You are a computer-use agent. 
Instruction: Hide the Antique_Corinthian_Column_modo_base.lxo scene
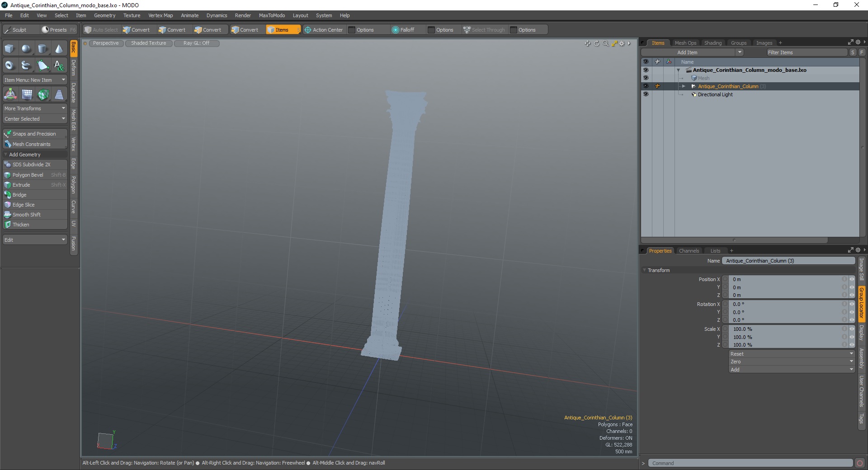(x=646, y=70)
